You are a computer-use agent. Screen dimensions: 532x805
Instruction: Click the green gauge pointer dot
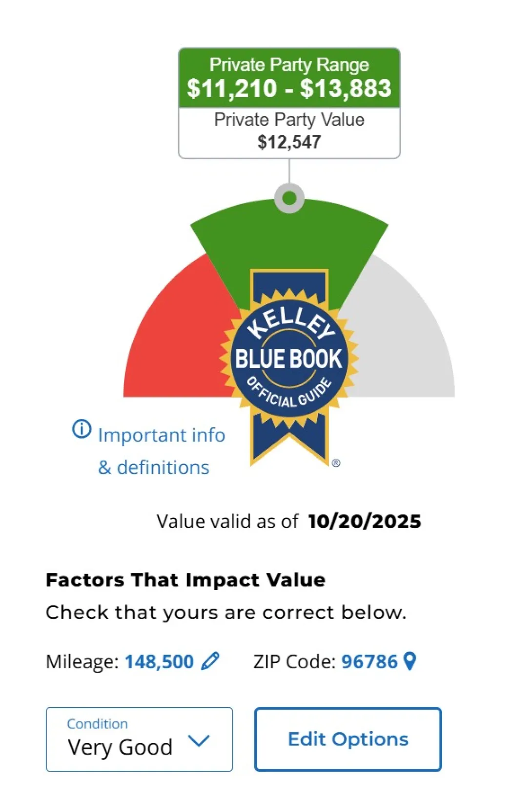[289, 198]
